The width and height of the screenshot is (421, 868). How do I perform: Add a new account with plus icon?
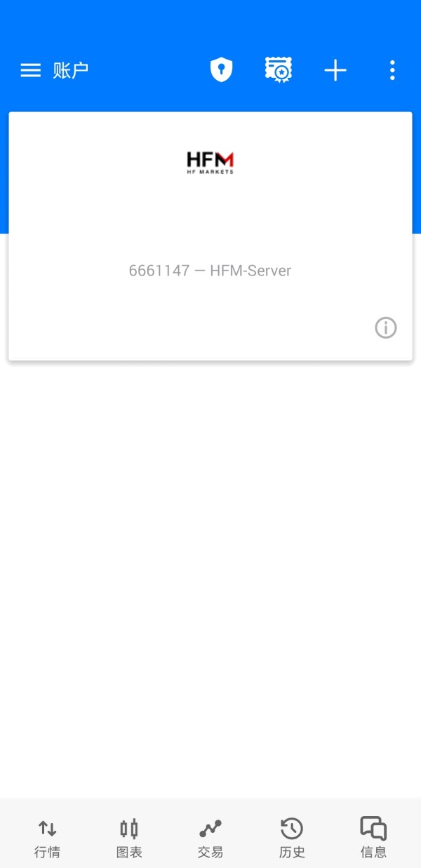(x=335, y=70)
